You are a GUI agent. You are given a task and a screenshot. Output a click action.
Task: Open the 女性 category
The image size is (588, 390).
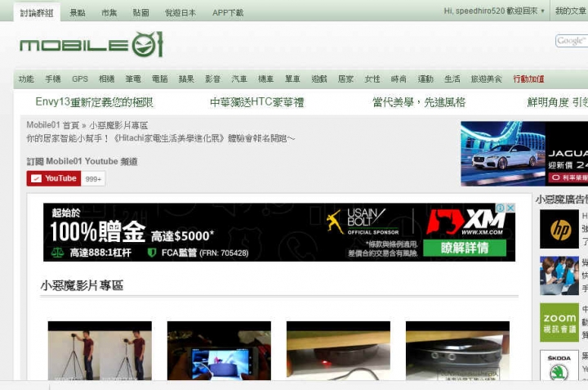point(372,78)
